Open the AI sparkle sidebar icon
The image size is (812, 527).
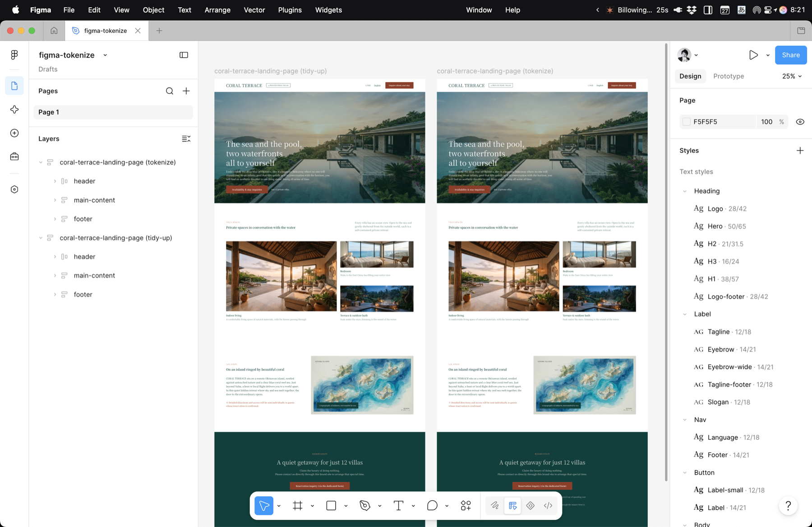tap(14, 110)
